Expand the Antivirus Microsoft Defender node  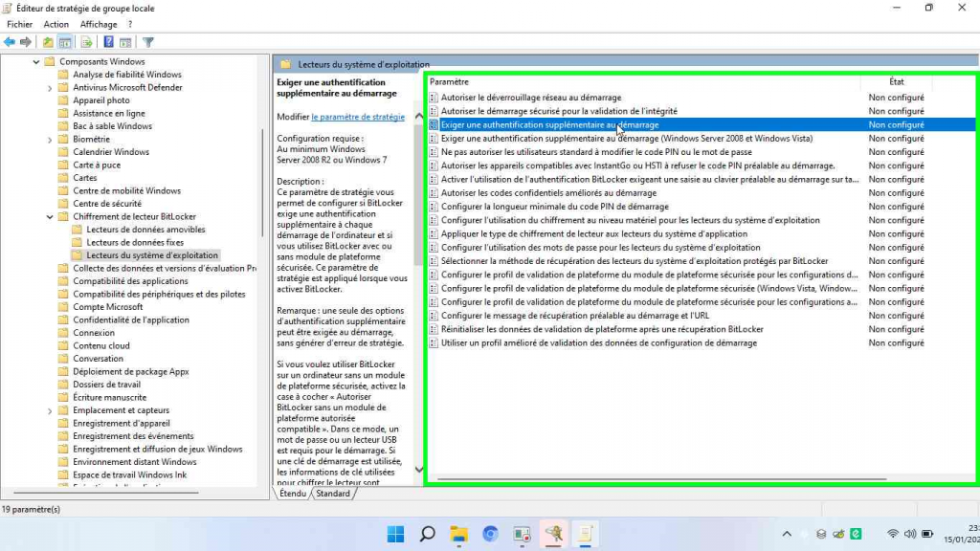pyautogui.click(x=50, y=87)
